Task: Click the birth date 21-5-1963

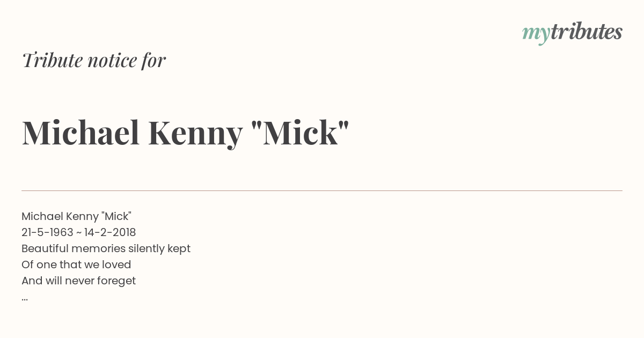Action: pos(47,232)
